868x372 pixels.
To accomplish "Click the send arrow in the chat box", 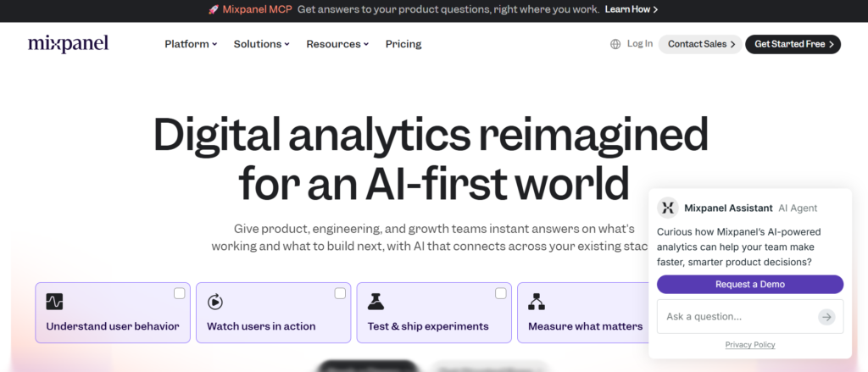I will coord(826,317).
